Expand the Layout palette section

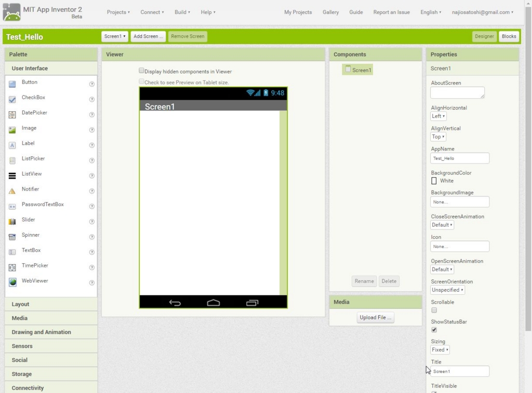pyautogui.click(x=51, y=304)
